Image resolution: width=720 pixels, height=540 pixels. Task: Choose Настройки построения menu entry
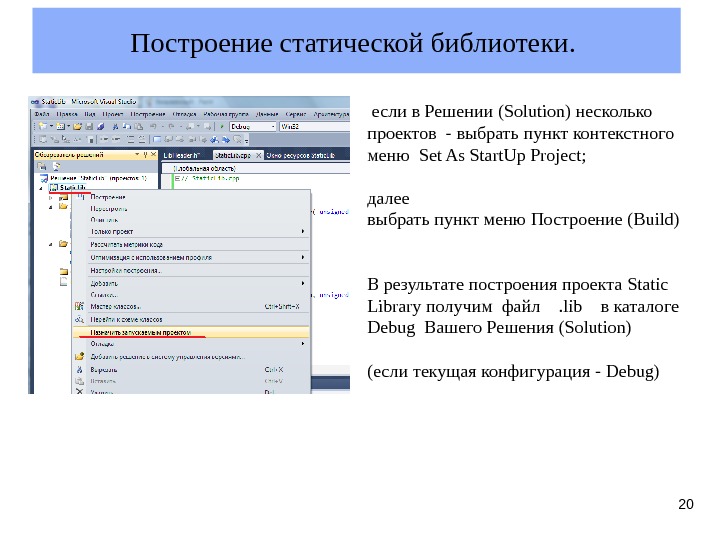[x=191, y=270]
